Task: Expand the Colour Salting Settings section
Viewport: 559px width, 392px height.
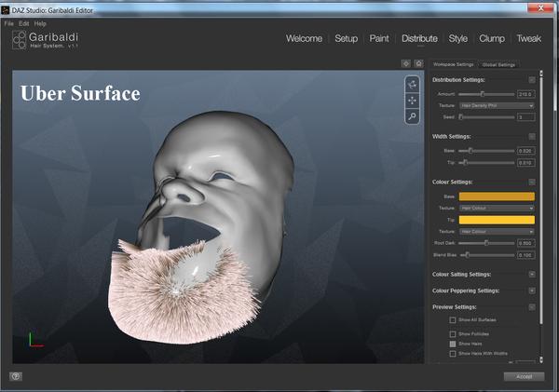Action: [x=532, y=274]
